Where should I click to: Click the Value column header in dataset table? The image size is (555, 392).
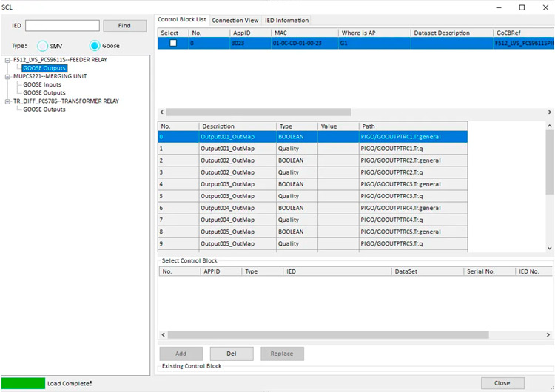(x=338, y=126)
